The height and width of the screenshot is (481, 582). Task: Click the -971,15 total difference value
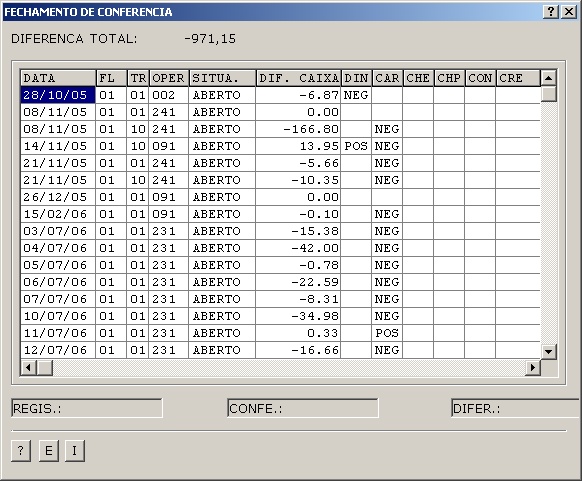210,39
